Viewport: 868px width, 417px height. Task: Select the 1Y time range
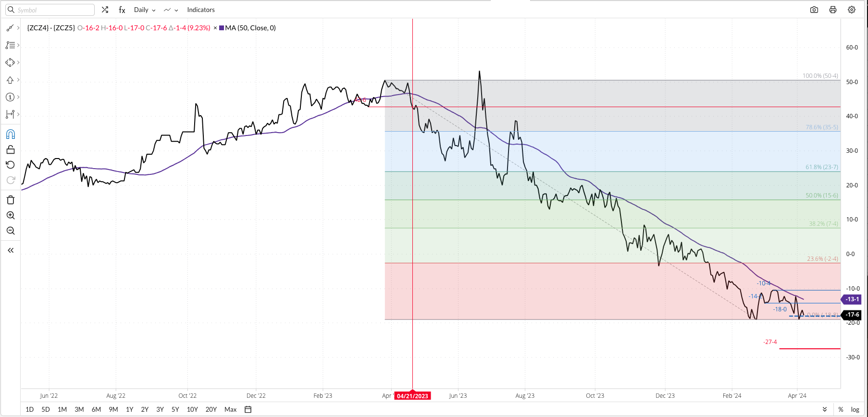pyautogui.click(x=129, y=409)
